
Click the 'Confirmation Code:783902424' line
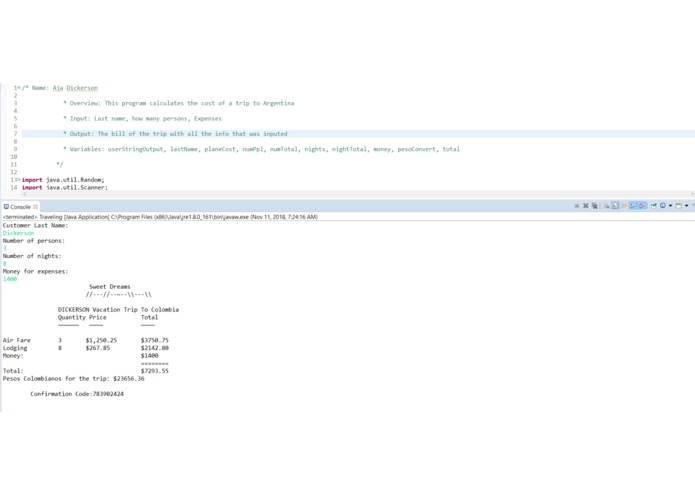tap(77, 394)
